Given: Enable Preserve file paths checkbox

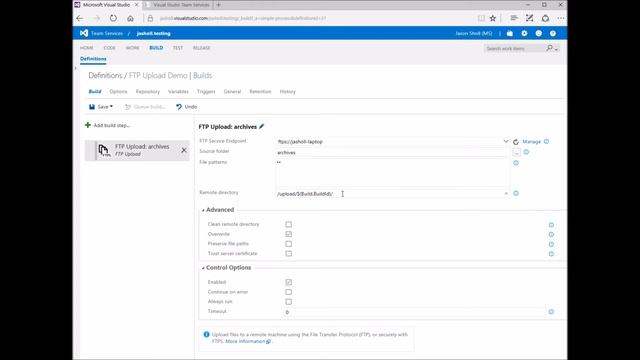Looking at the screenshot, I should tap(289, 244).
